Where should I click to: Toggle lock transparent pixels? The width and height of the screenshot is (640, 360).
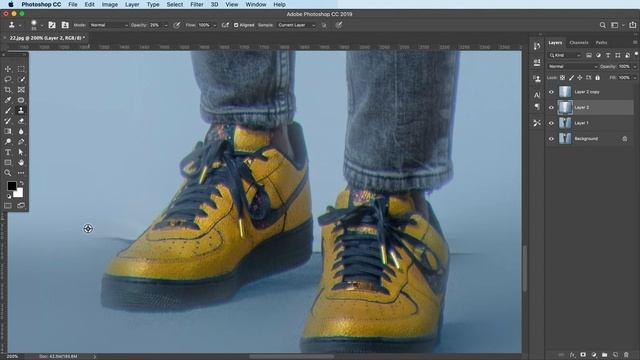coord(562,78)
